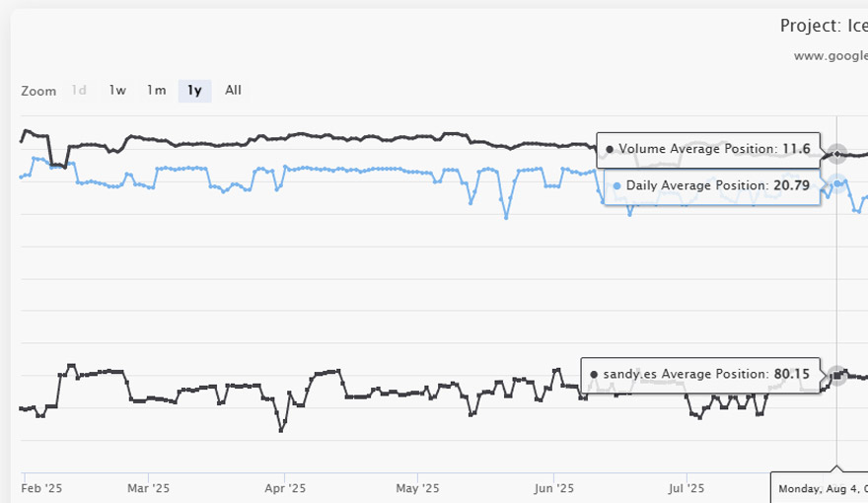Click the Jun '25 axis label
The height and width of the screenshot is (503, 868).
553,488
